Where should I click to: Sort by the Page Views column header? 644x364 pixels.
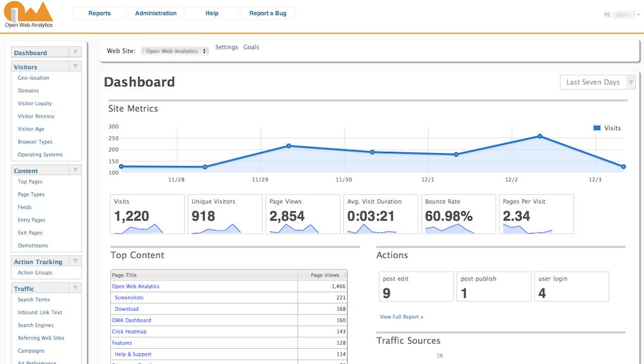click(x=323, y=275)
